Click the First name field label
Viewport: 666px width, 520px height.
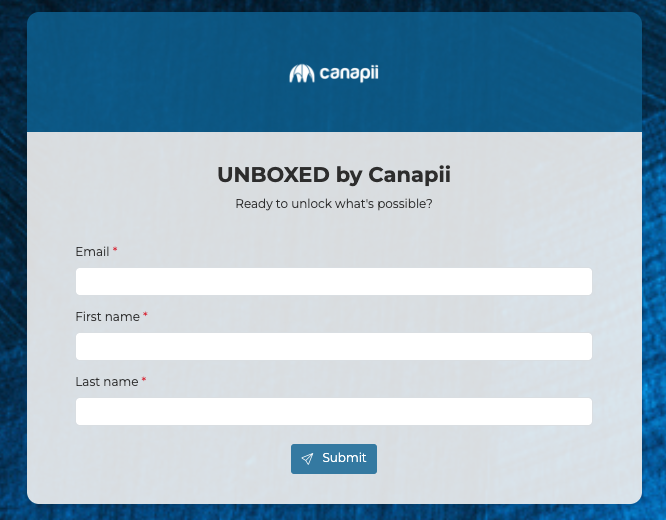(107, 317)
